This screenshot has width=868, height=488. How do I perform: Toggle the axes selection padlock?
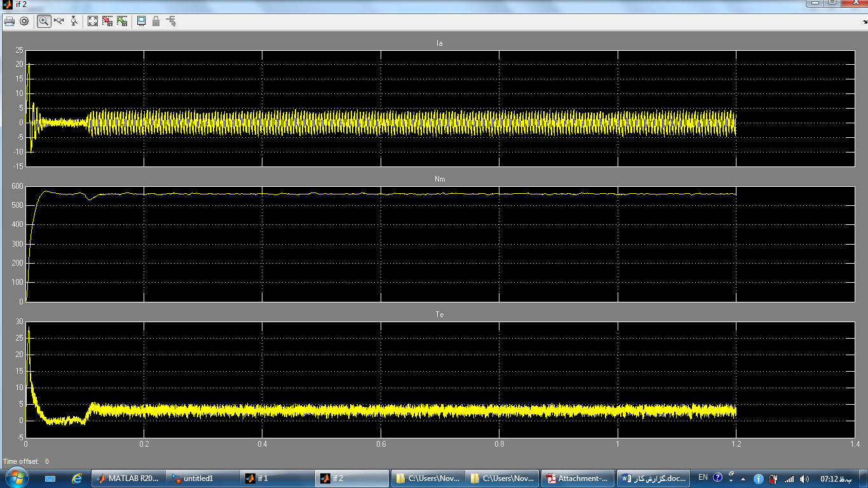click(156, 21)
